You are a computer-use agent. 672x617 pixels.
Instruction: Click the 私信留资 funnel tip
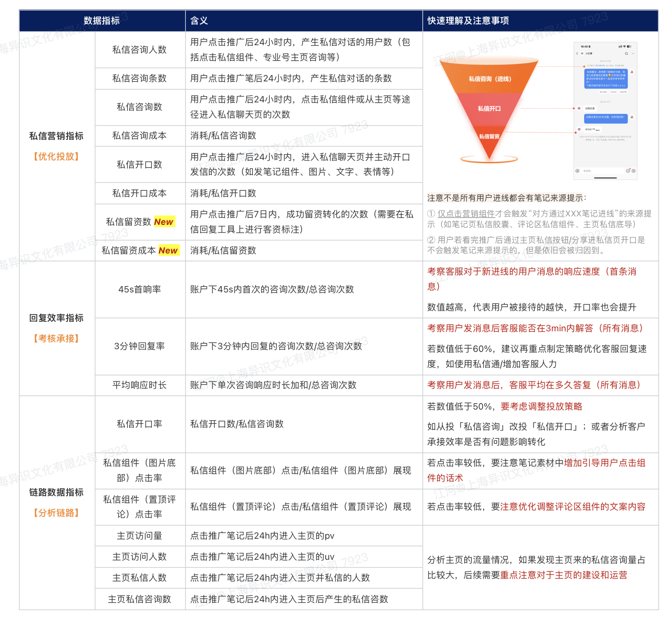tap(489, 136)
